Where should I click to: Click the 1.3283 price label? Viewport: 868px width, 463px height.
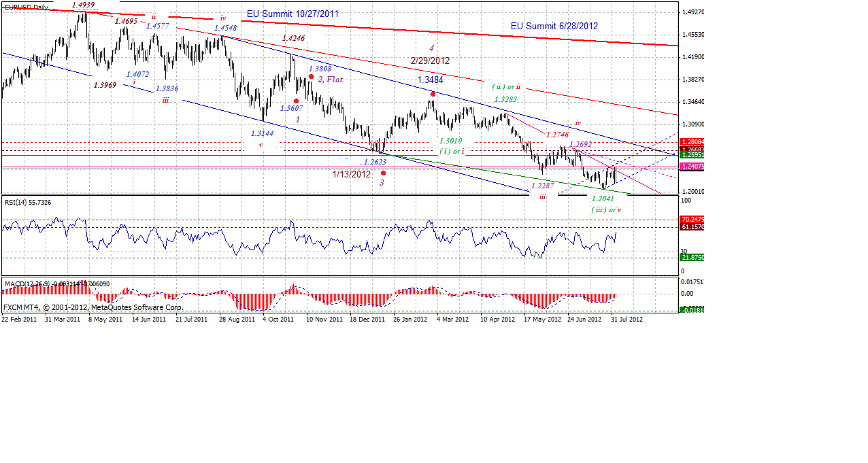505,99
